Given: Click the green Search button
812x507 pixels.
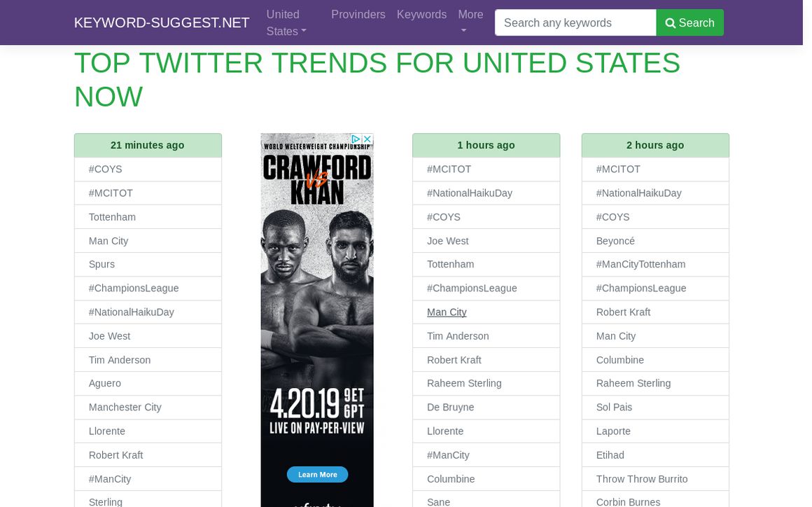Looking at the screenshot, I should [689, 22].
